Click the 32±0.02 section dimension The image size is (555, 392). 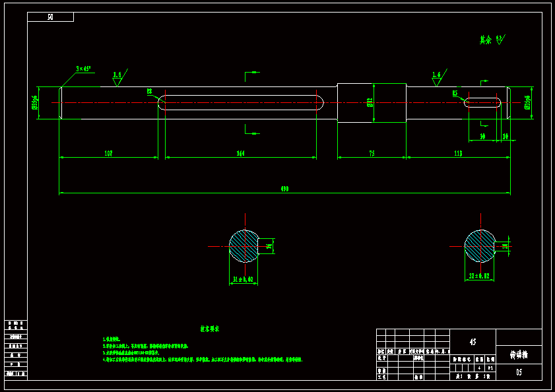479,277
